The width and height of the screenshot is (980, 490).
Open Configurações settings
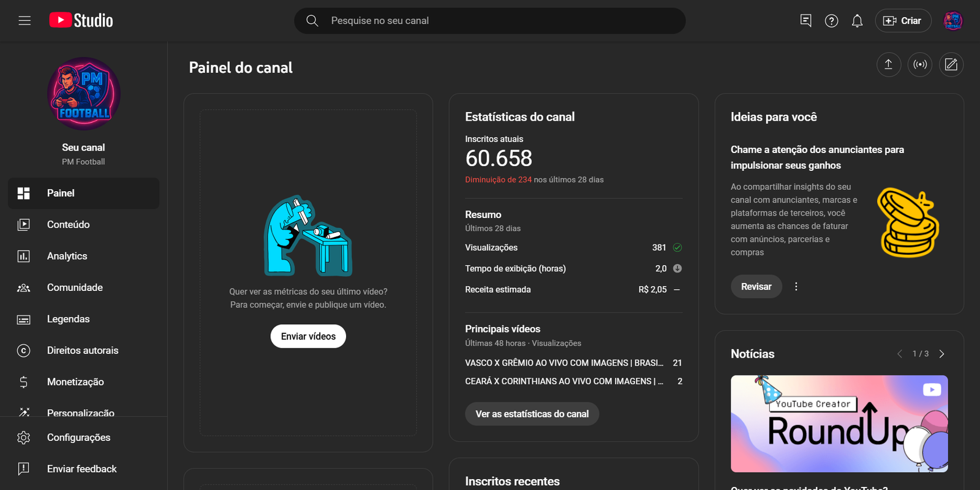(83, 437)
